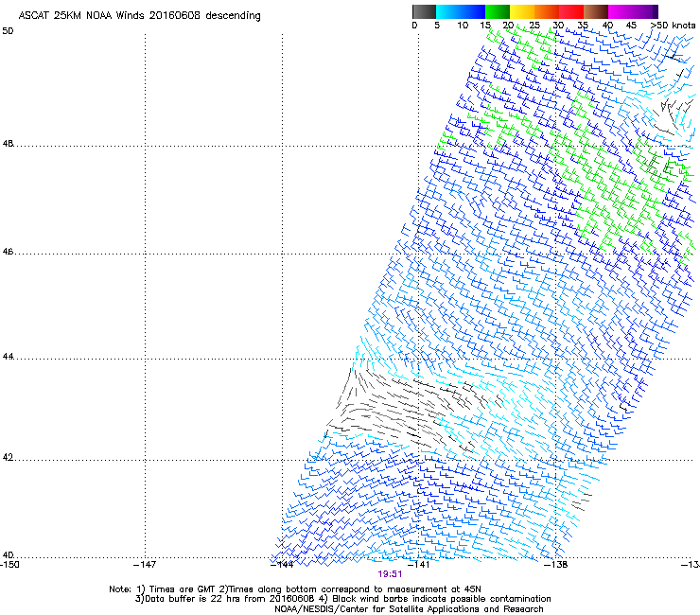This screenshot has width=700, height=615.
Task: Click the legend tick label 40
Action: click(x=607, y=26)
